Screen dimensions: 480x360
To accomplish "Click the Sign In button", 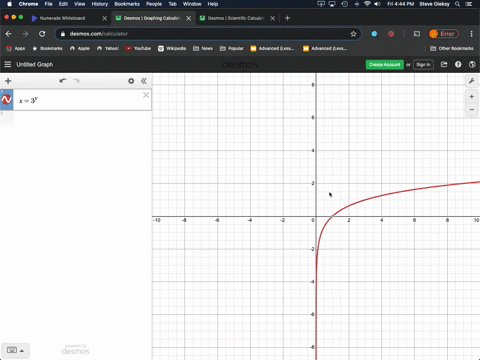I will point(423,64).
